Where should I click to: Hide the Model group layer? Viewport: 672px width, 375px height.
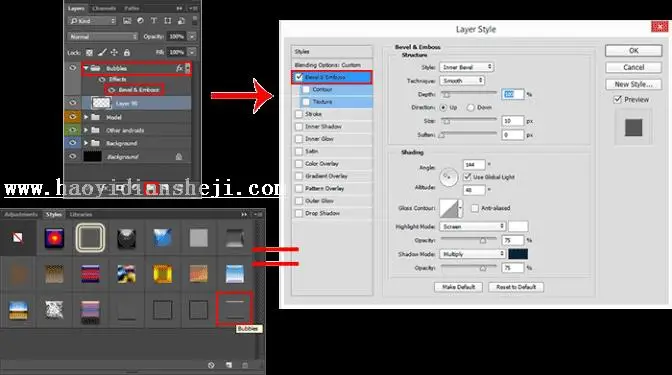(72, 117)
